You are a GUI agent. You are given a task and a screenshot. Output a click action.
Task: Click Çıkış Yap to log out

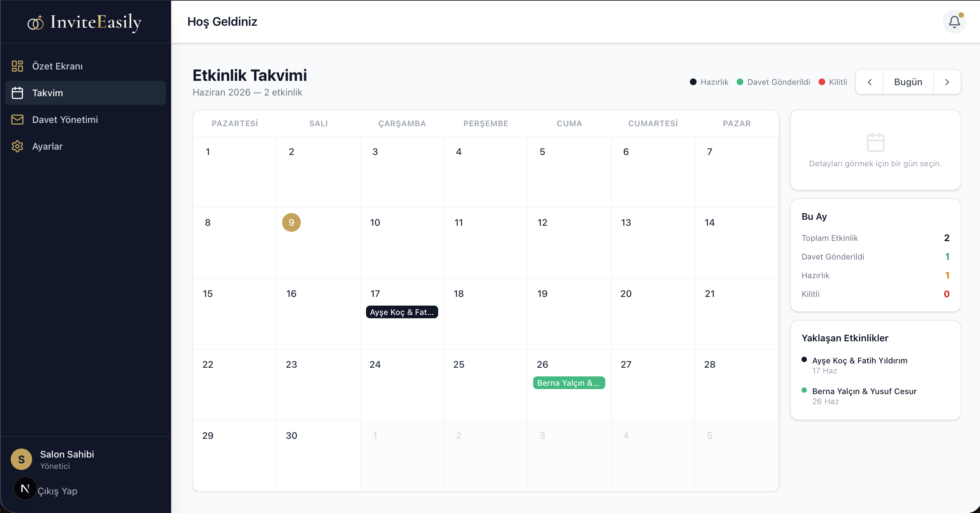point(57,491)
